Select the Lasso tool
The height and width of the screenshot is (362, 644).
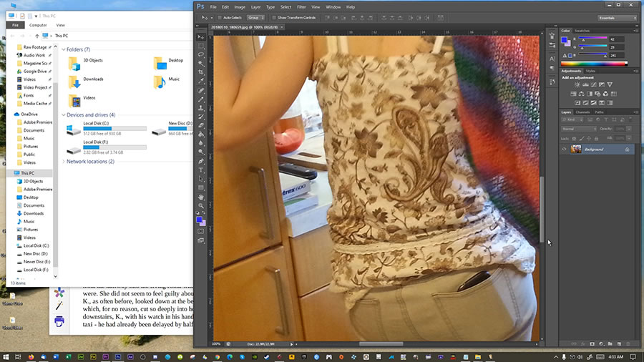click(x=201, y=54)
